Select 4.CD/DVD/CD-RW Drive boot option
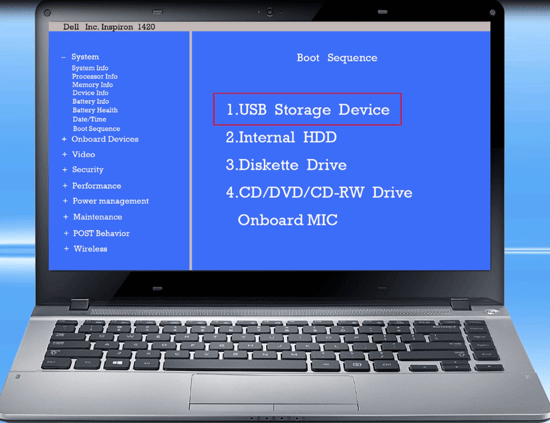The width and height of the screenshot is (550, 423). pyautogui.click(x=319, y=192)
